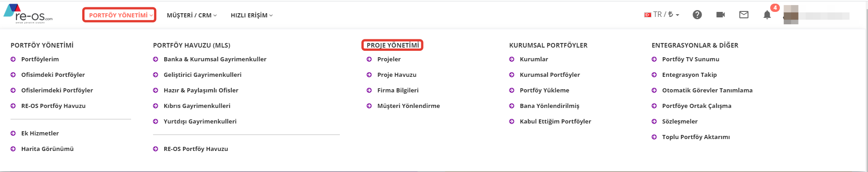This screenshot has width=868, height=172.
Task: Click the re-os logo
Action: point(28,14)
